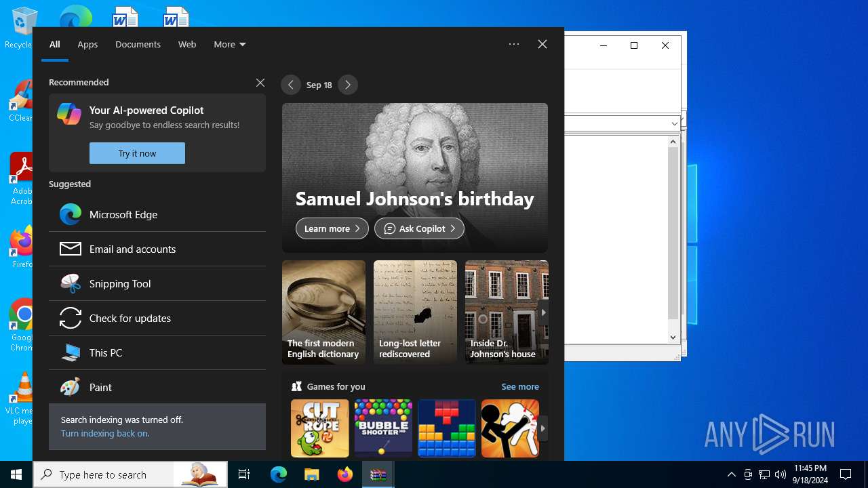The width and height of the screenshot is (868, 488).
Task: Switch to All search tab
Action: click(55, 44)
